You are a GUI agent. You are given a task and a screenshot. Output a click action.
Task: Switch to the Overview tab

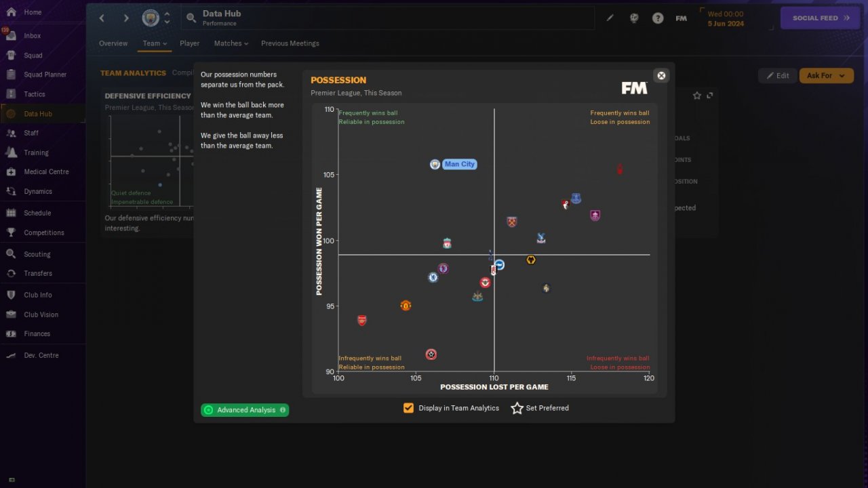click(x=113, y=43)
